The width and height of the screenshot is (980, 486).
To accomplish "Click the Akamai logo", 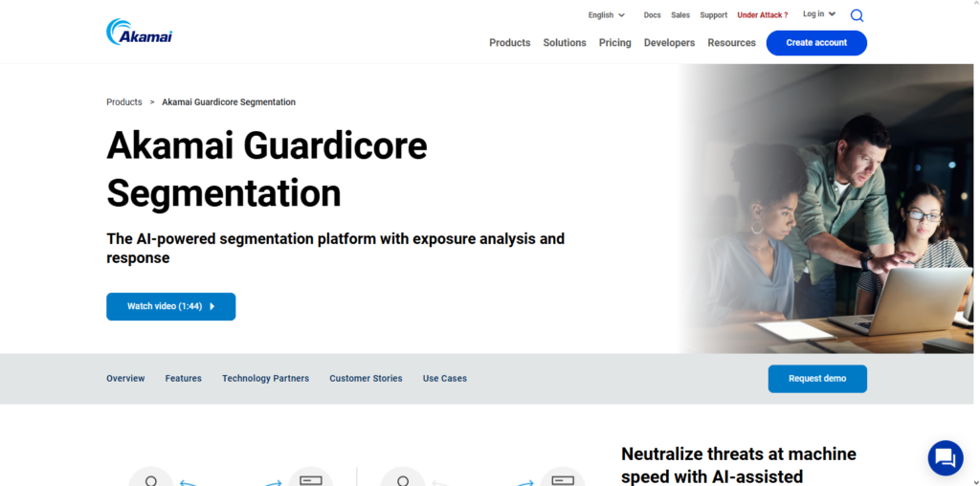I will point(139,32).
